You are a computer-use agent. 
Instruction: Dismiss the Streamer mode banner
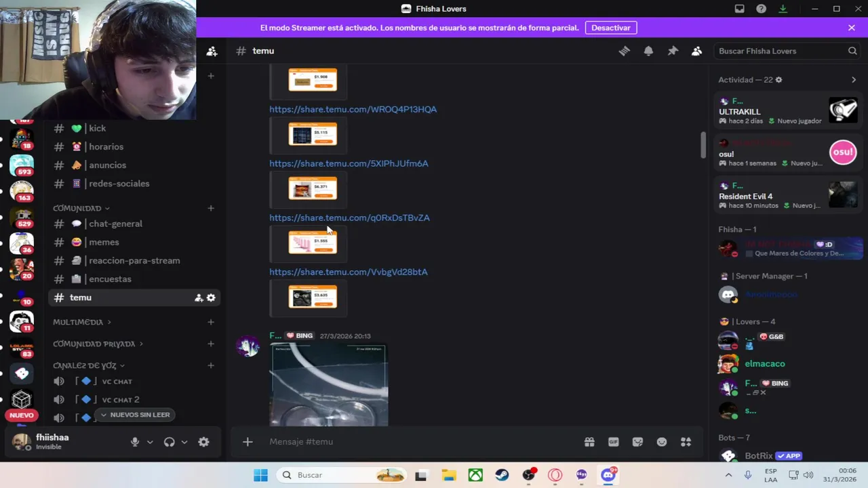(852, 28)
